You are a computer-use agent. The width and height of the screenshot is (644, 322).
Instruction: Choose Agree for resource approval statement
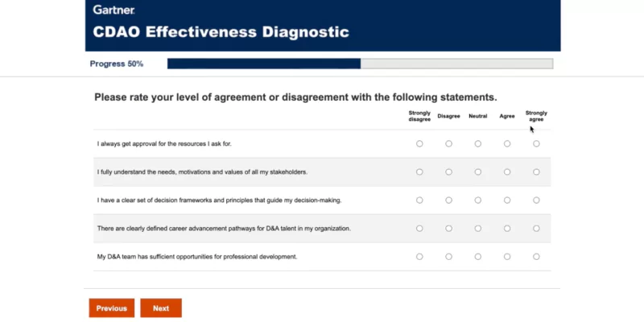(x=507, y=144)
